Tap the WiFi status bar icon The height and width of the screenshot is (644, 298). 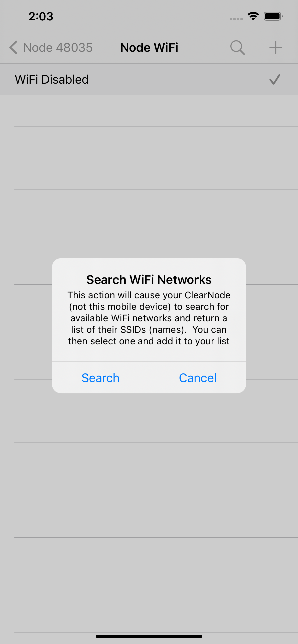point(253,16)
